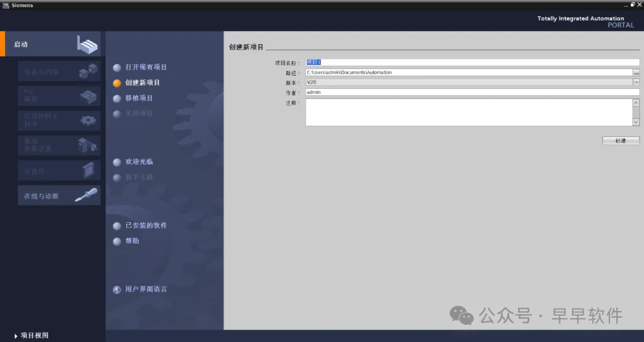Select the 欢迎光临 bullet
The image size is (644, 342).
(117, 162)
